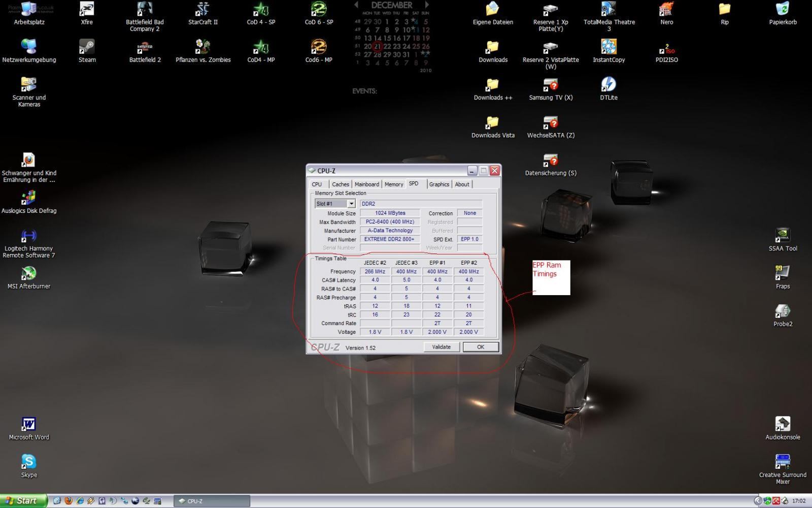Viewport: 812px width, 508px height.
Task: Click the Validate button in CPU-Z
Action: tap(442, 347)
